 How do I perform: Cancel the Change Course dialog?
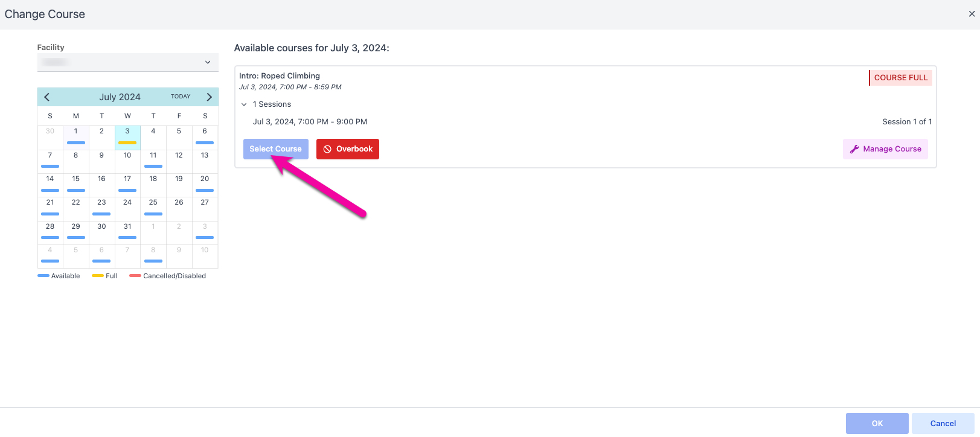[x=943, y=424]
